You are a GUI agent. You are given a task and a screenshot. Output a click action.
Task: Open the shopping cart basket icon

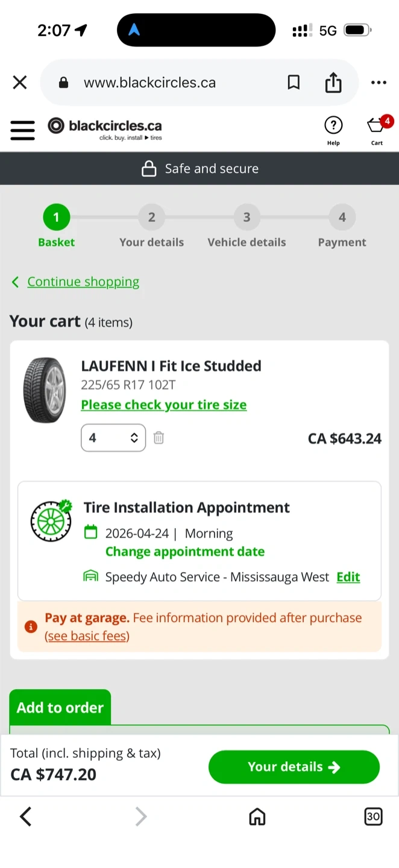tap(377, 126)
